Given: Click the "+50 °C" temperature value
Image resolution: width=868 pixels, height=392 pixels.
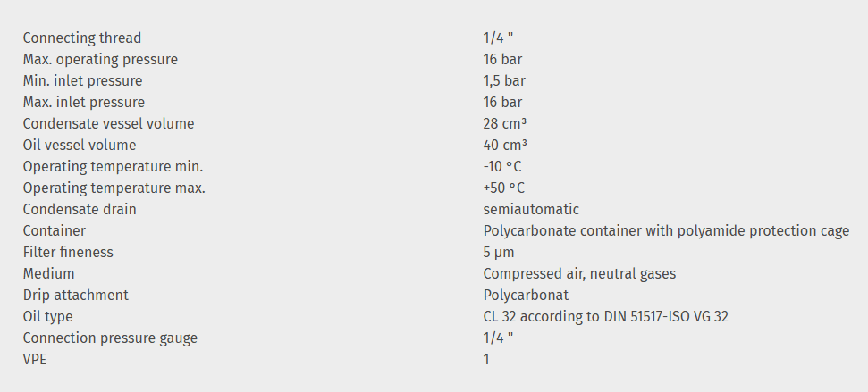Looking at the screenshot, I should point(503,188).
